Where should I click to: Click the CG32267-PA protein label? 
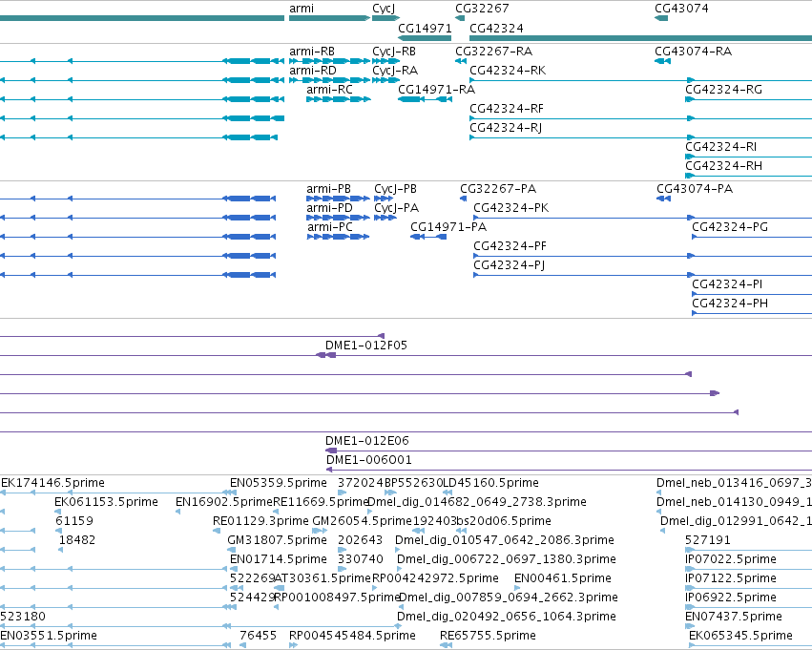498,189
